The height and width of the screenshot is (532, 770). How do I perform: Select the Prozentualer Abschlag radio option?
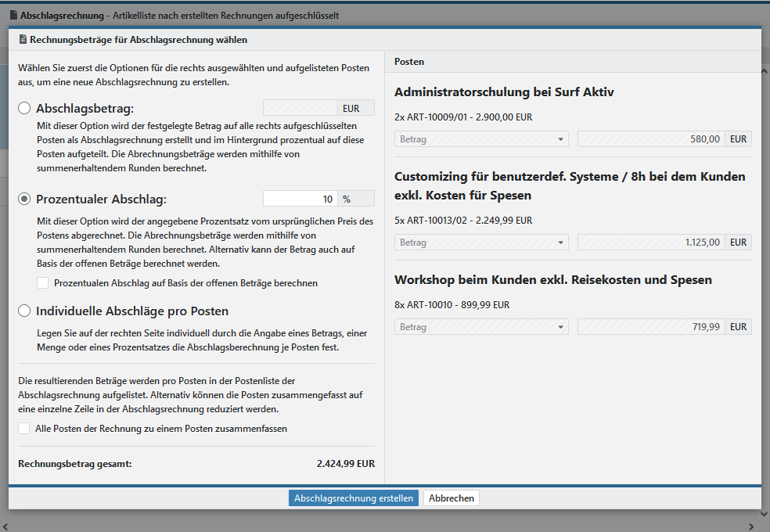point(24,199)
